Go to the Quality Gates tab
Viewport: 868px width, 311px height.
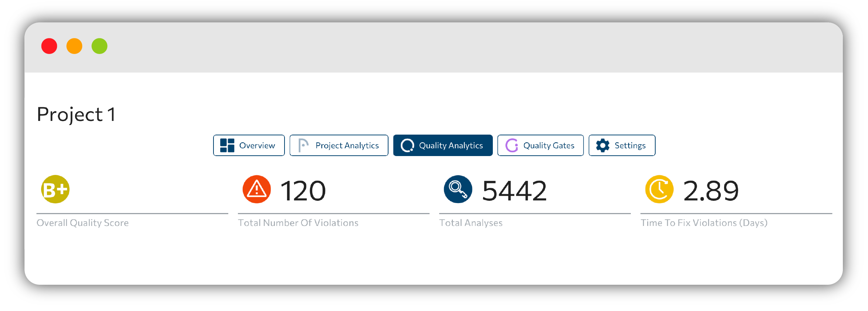point(541,145)
